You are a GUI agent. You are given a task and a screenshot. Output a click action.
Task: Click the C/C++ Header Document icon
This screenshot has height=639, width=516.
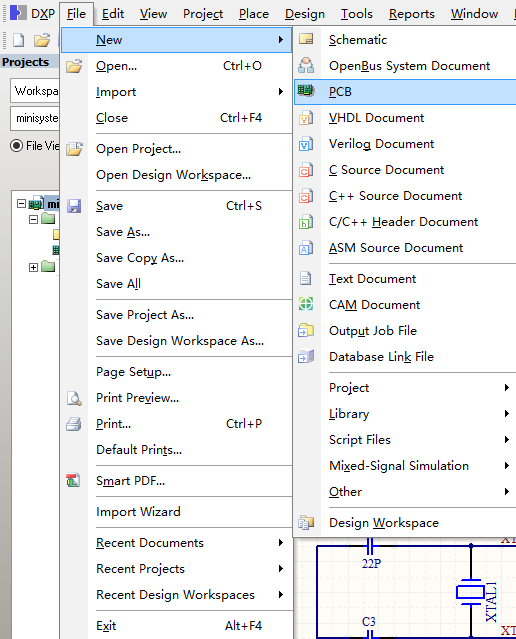(306, 222)
